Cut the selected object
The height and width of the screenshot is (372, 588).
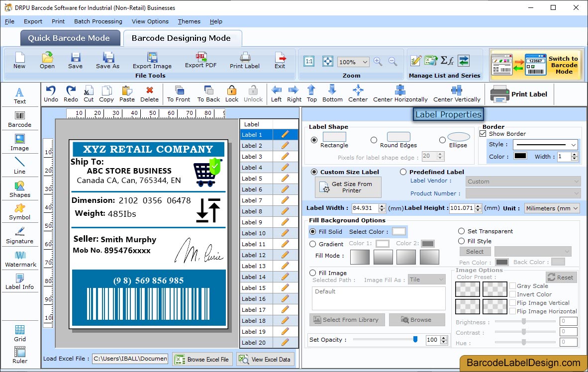(x=89, y=94)
